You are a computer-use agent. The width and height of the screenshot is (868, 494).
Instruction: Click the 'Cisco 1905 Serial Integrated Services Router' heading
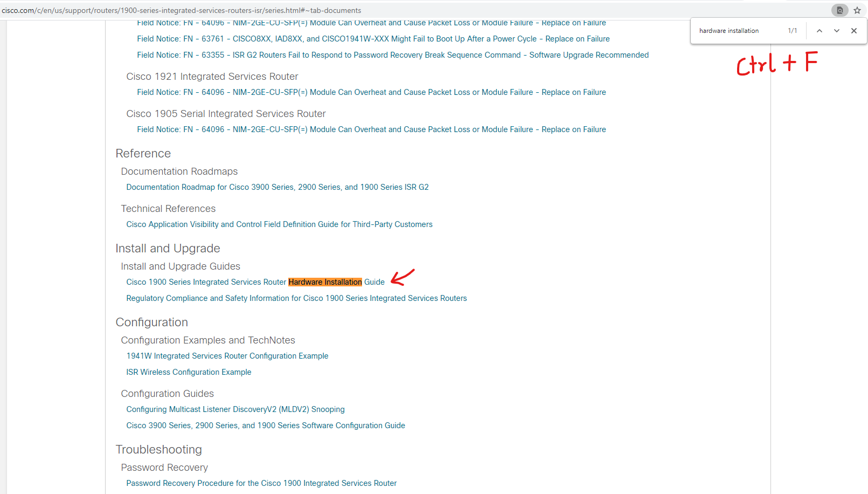pos(226,114)
